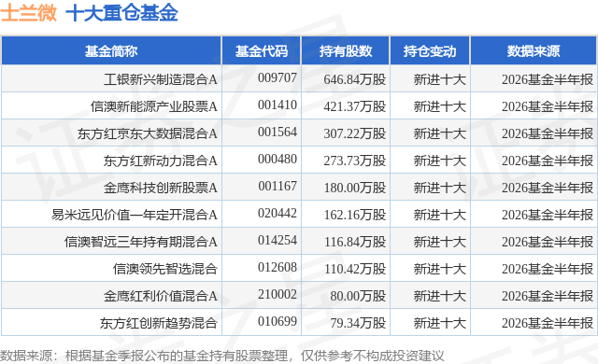Select 东方红京东大数据混合A row name
This screenshot has width=598, height=364.
pyautogui.click(x=148, y=133)
